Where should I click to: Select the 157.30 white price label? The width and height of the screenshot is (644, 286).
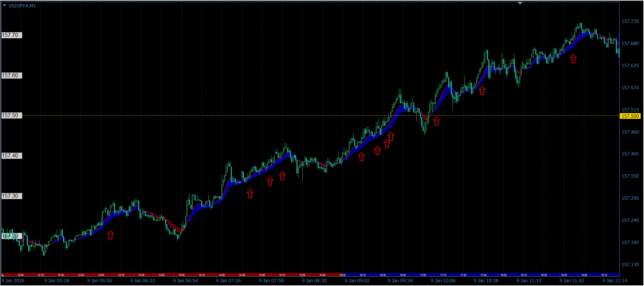tap(12, 196)
